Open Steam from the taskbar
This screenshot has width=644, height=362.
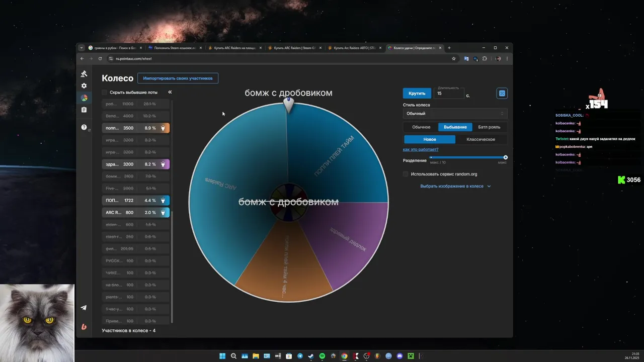tap(311, 356)
